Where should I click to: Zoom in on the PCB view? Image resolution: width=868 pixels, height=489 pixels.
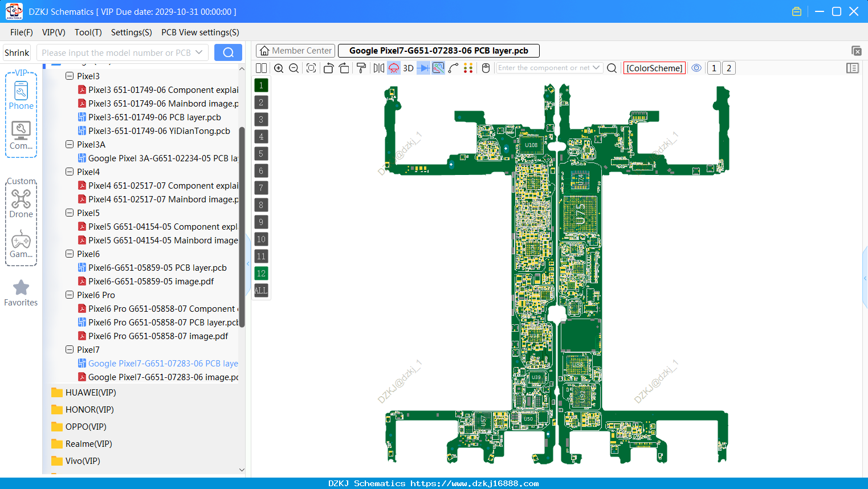click(x=279, y=68)
